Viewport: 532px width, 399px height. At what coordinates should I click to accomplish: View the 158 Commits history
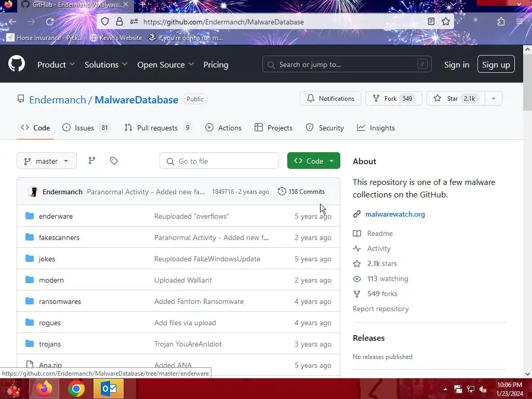(301, 191)
